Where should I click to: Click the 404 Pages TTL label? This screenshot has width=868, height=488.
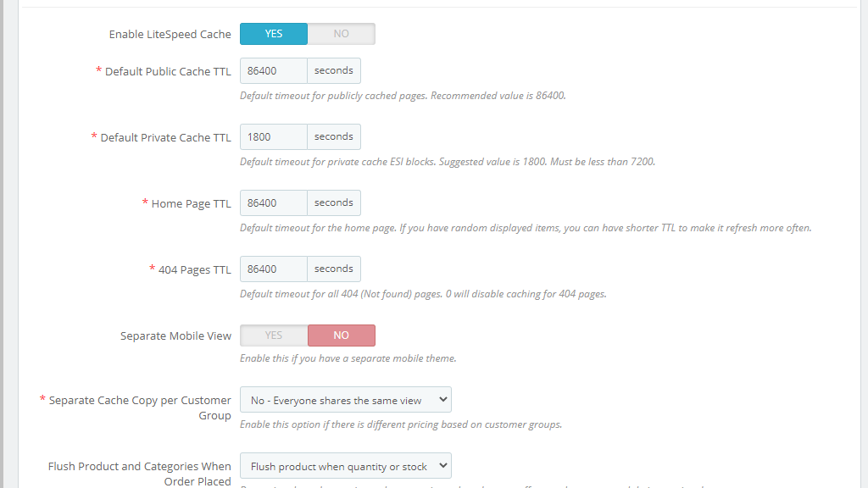pos(195,269)
